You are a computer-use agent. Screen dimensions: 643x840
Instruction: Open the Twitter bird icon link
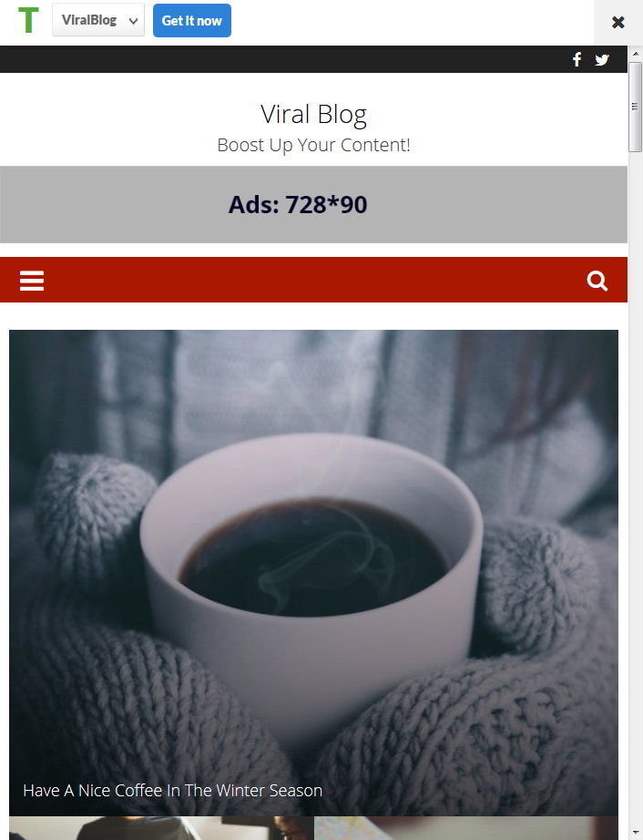click(x=602, y=59)
